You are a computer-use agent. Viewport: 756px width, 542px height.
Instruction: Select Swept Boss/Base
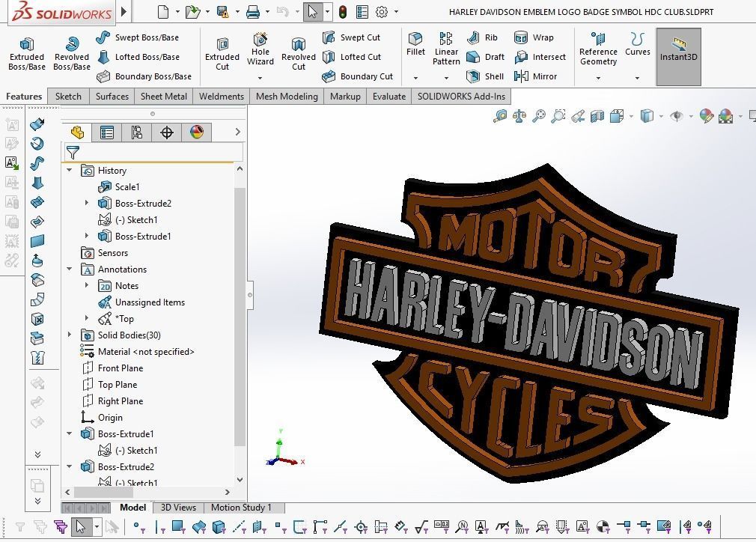(x=138, y=37)
